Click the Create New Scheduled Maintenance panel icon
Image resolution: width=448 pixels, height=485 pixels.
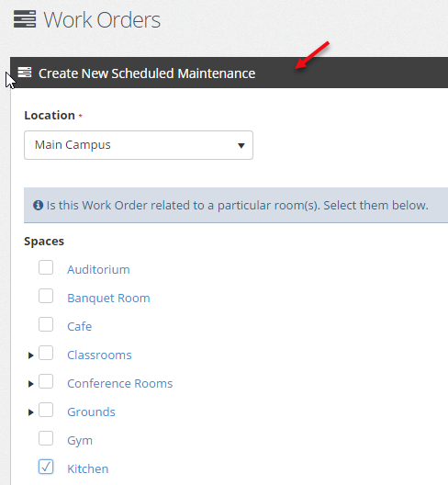point(25,73)
